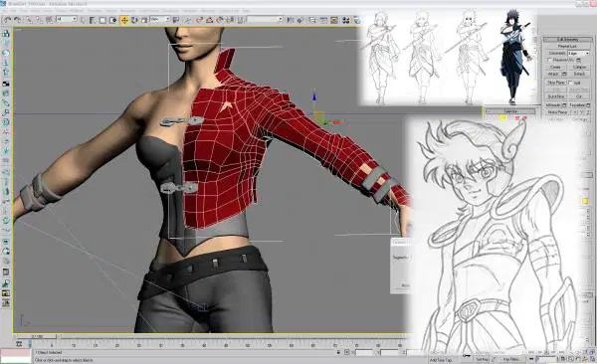
Task: Click the Mirror tool icon
Action: point(291,20)
